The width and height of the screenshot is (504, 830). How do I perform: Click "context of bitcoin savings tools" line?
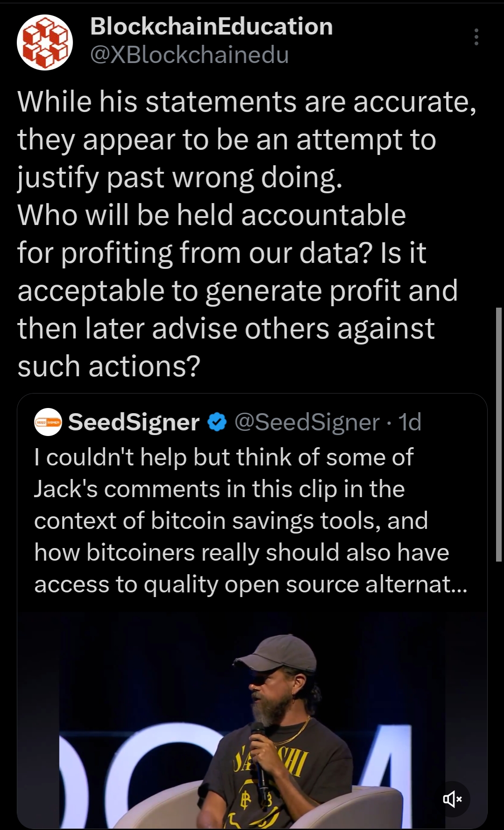[x=231, y=521]
